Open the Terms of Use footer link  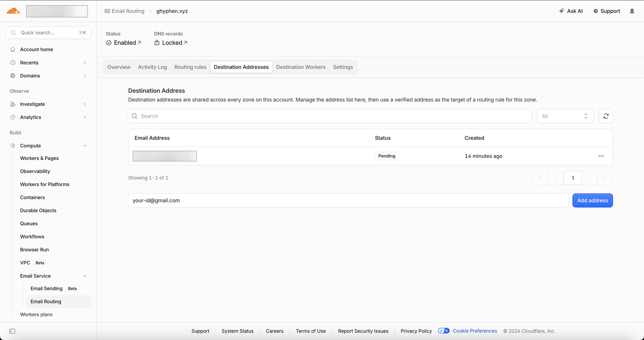click(x=311, y=331)
